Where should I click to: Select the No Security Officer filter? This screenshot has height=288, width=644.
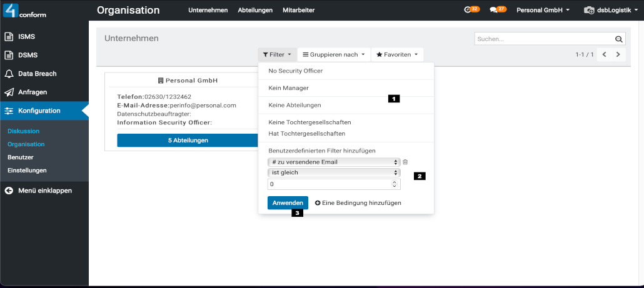click(x=295, y=71)
